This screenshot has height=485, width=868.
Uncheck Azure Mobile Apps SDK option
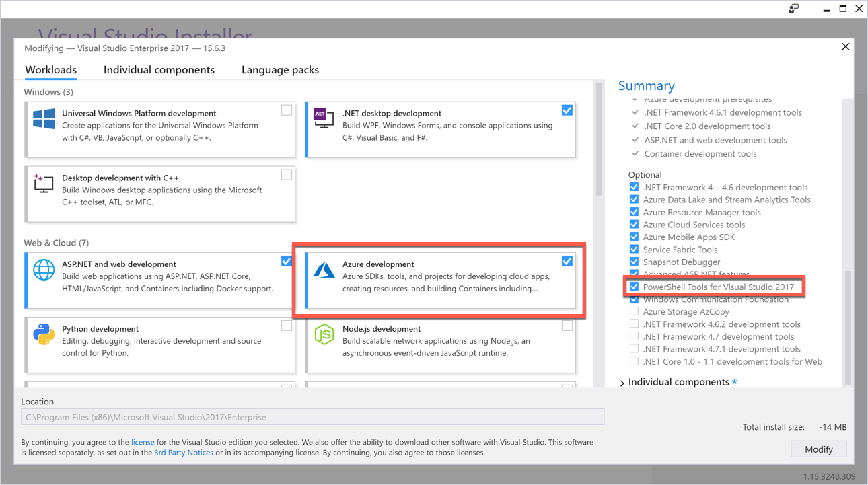point(634,237)
